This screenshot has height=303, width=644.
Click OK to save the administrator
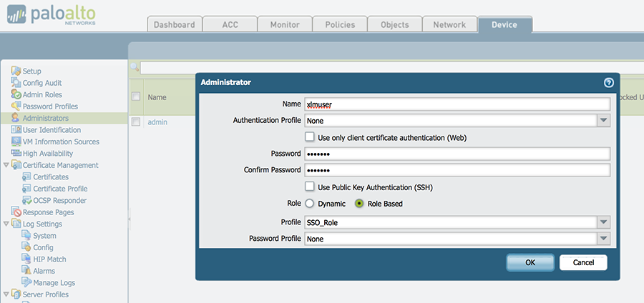(x=530, y=262)
